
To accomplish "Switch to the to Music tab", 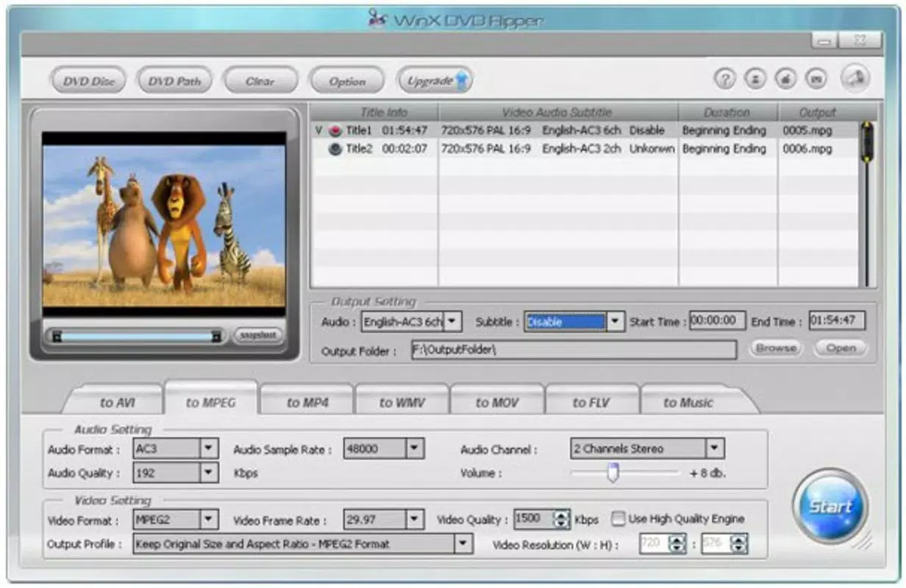I will 690,402.
